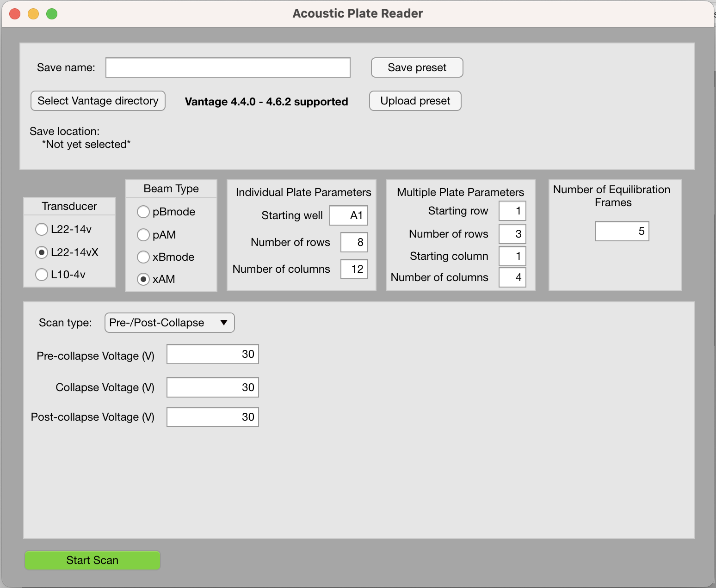Select the pBmode beam type
This screenshot has width=716, height=588.
(143, 212)
